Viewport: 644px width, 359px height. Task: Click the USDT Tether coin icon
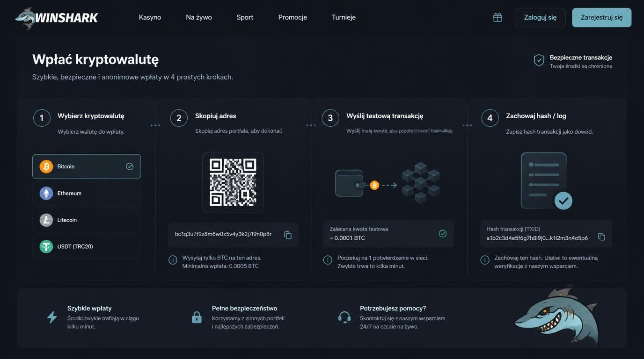click(46, 246)
